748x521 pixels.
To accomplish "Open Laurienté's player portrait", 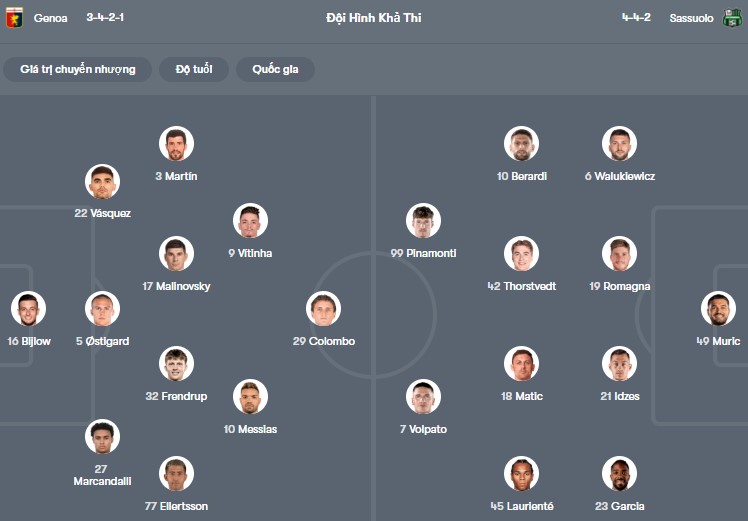I will click(521, 474).
